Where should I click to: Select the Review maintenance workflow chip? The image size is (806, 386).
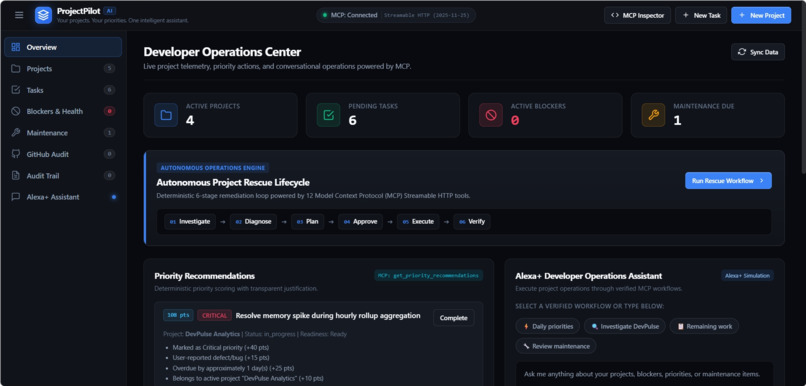coord(556,346)
